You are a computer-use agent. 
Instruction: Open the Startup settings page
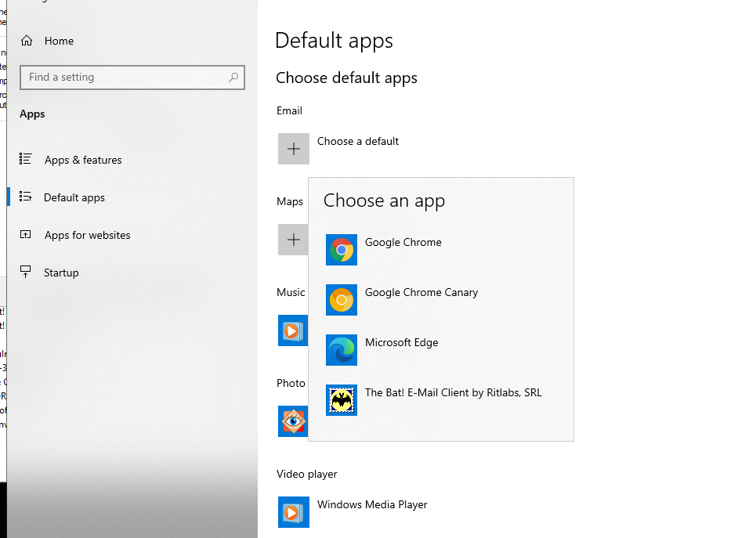point(61,273)
